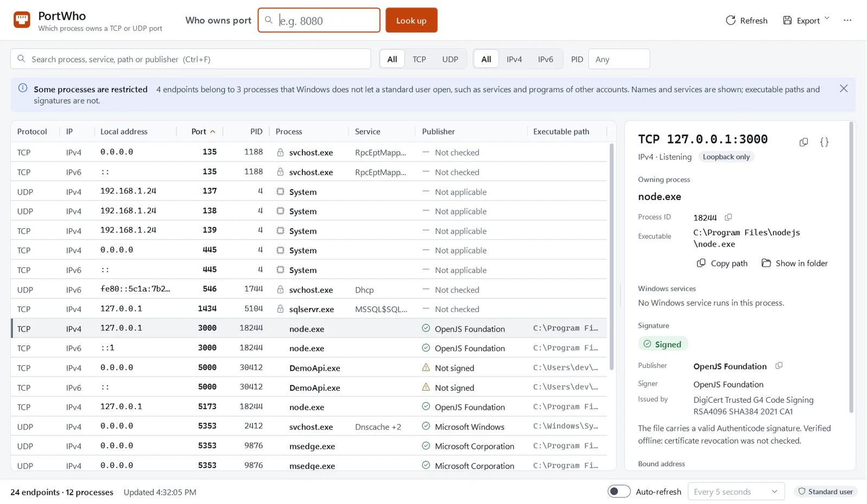Select the IPv4 filter
Image resolution: width=867 pixels, height=504 pixels.
tap(514, 59)
